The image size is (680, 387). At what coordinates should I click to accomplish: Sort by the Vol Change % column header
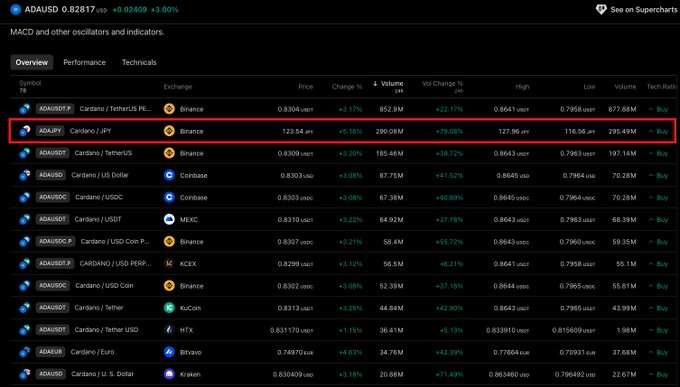(443, 86)
